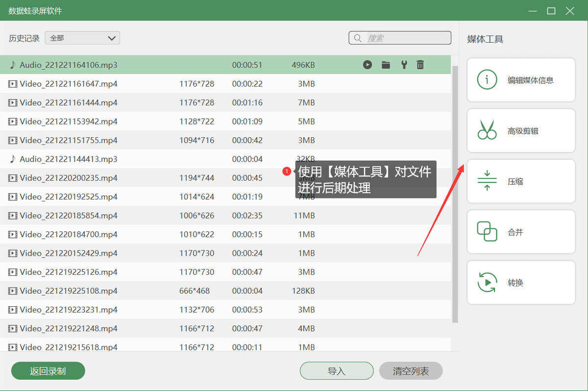Select file name Video_221219225108.mp4

point(69,291)
